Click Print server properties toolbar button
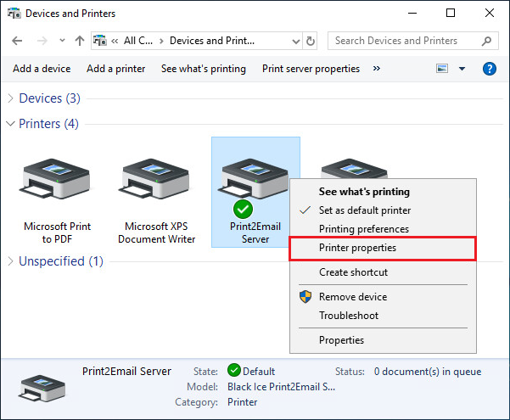 (x=311, y=69)
